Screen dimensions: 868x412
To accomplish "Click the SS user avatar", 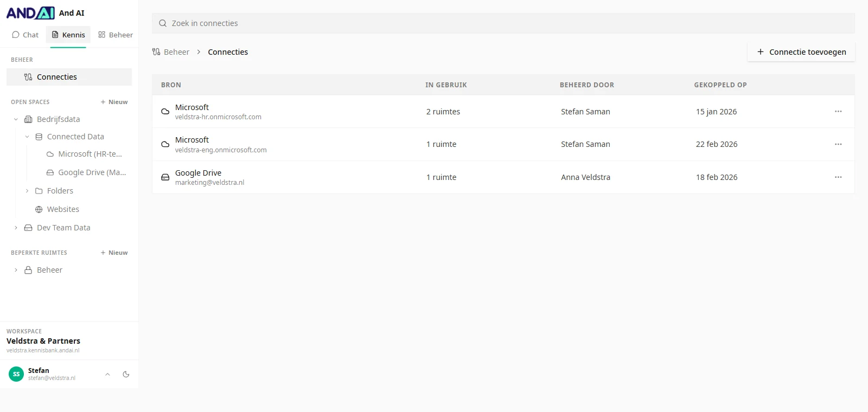I will pyautogui.click(x=16, y=374).
